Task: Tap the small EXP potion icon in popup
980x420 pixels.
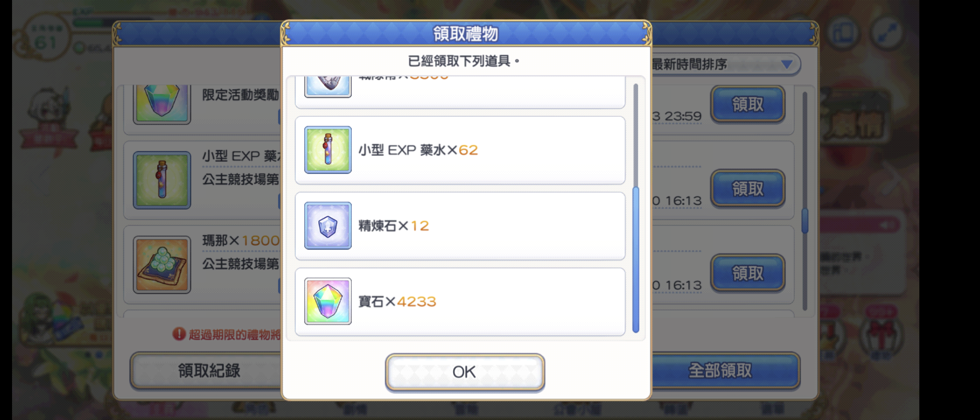Action: 328,150
